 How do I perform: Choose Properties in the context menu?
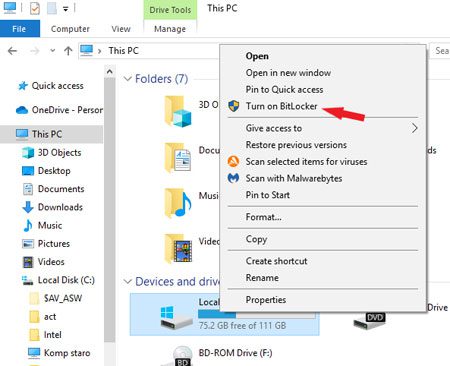coord(323,300)
